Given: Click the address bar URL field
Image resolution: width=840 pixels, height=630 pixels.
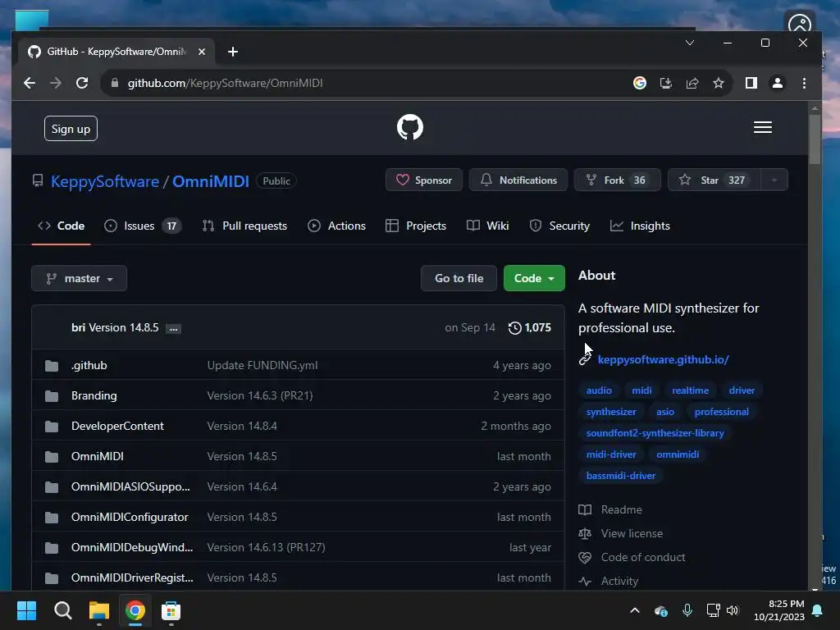Looking at the screenshot, I should pyautogui.click(x=364, y=83).
